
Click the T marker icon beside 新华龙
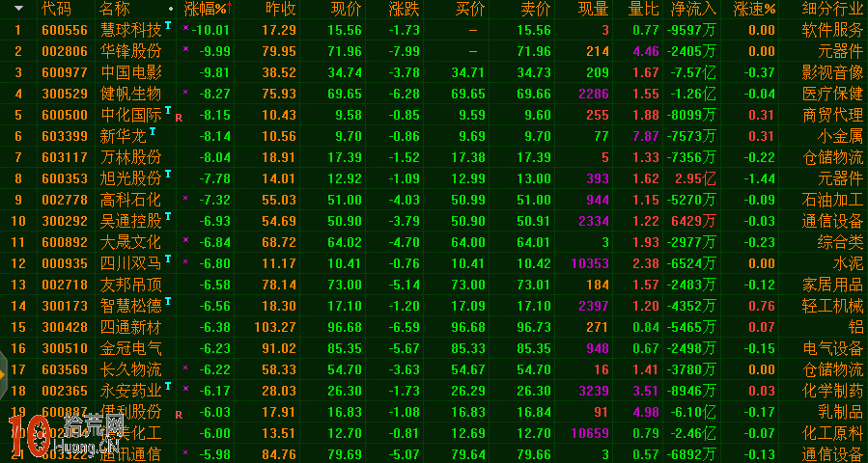[x=153, y=131]
